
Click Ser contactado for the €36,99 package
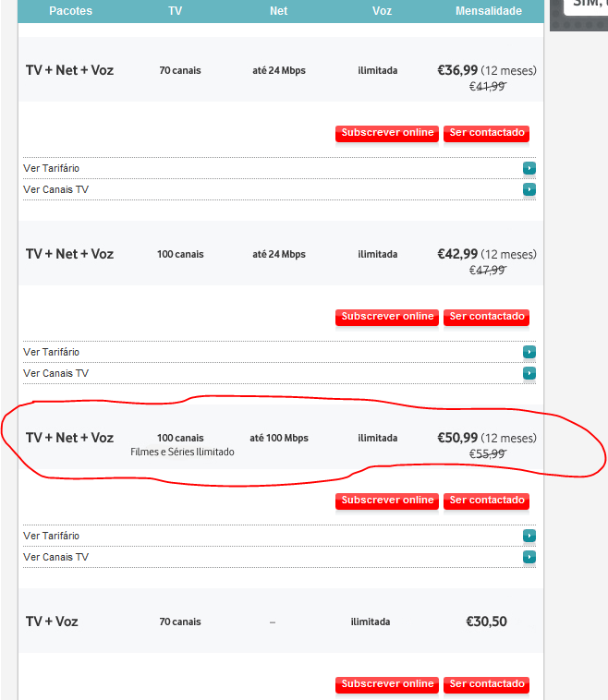click(x=486, y=133)
